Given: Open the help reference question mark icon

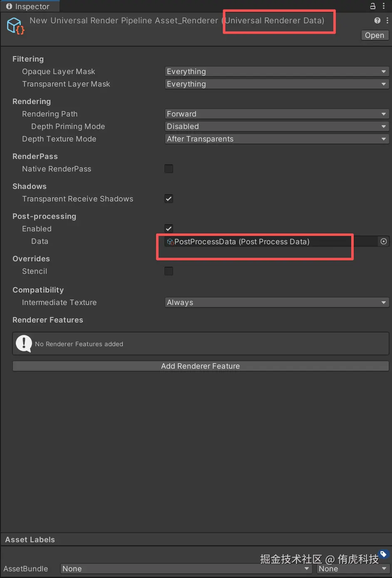Looking at the screenshot, I should click(x=377, y=20).
